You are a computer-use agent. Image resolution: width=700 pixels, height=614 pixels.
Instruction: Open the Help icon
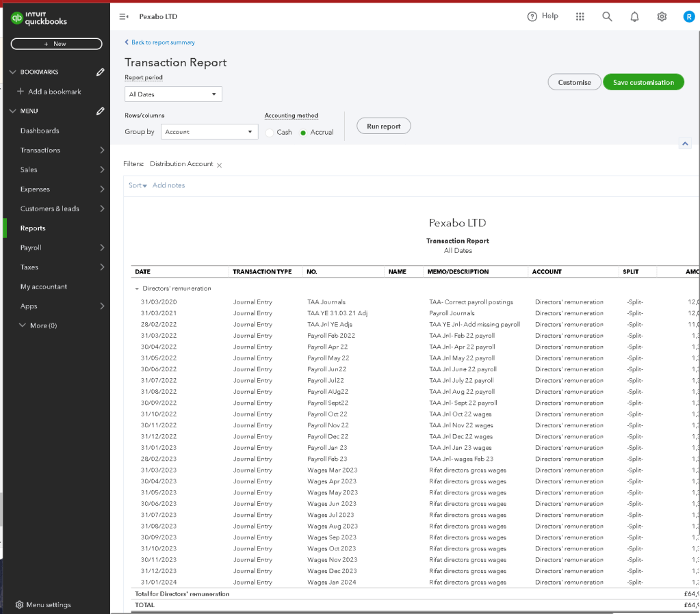532,16
